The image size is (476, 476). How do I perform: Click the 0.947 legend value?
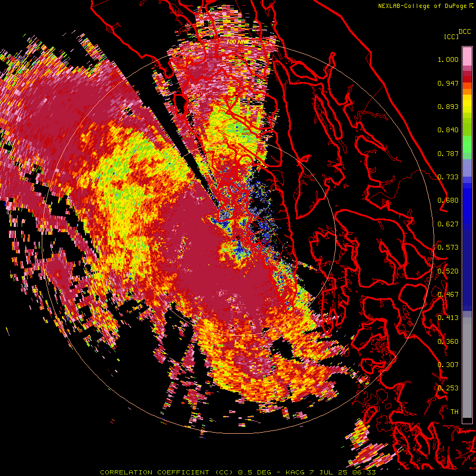448,83
